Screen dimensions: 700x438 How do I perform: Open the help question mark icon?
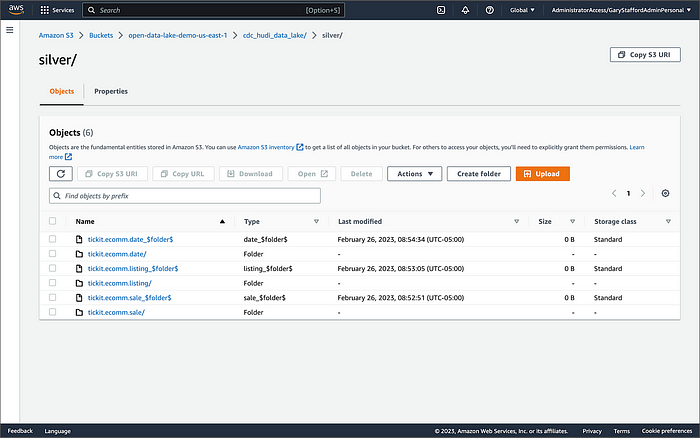coord(490,10)
